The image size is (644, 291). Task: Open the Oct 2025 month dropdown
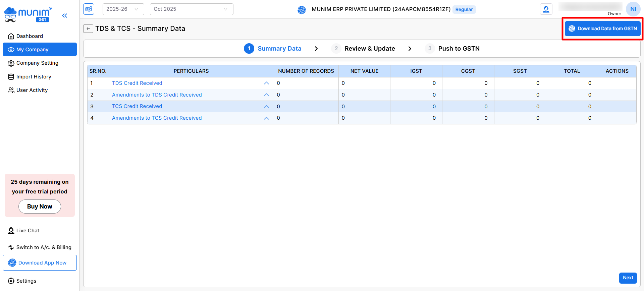(x=191, y=9)
